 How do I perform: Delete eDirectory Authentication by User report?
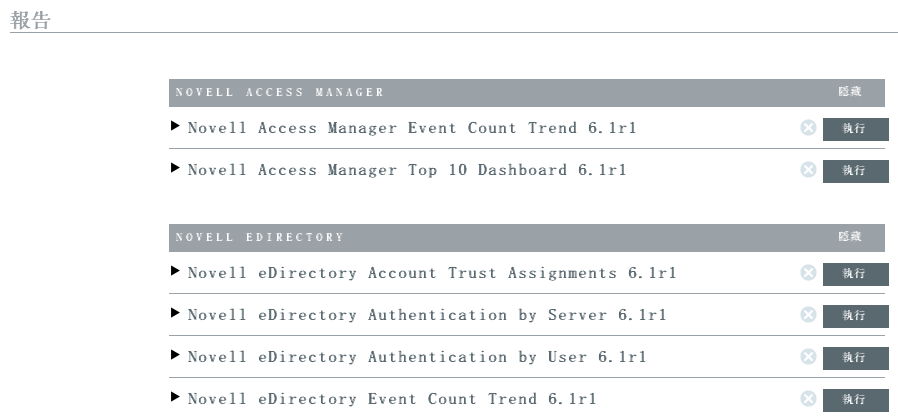[x=808, y=357]
